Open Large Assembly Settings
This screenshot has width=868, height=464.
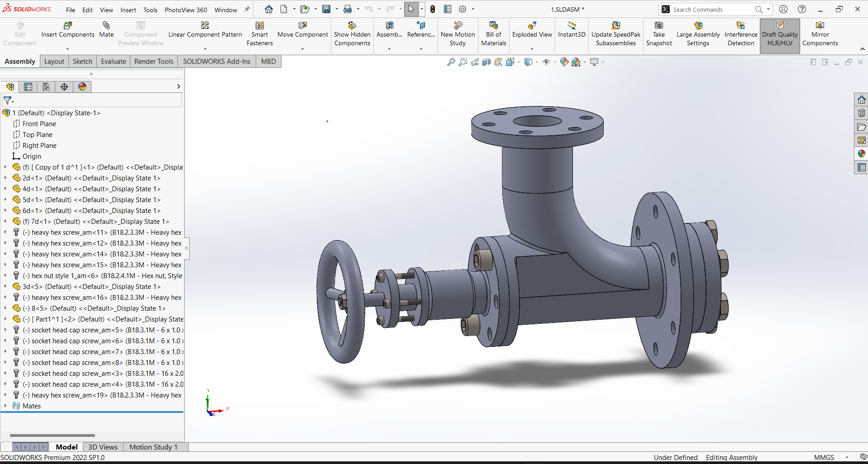pyautogui.click(x=698, y=34)
